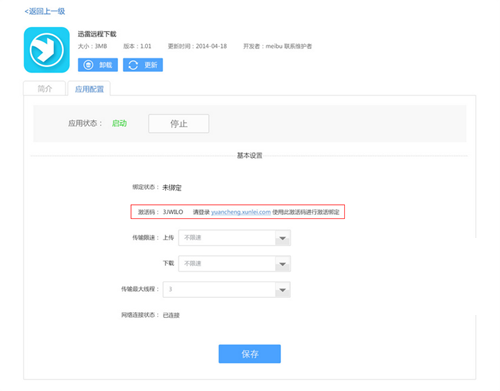Click the 卸载 uninstall button

coord(98,65)
